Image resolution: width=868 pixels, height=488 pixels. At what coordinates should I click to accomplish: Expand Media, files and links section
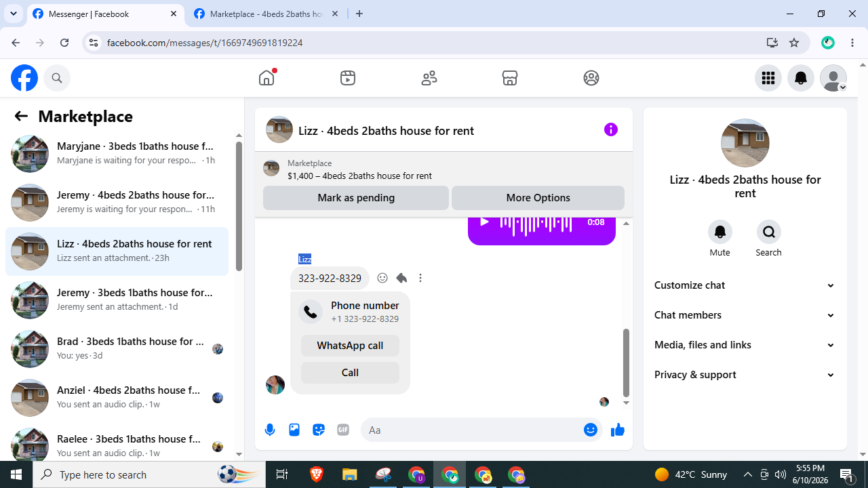(745, 345)
